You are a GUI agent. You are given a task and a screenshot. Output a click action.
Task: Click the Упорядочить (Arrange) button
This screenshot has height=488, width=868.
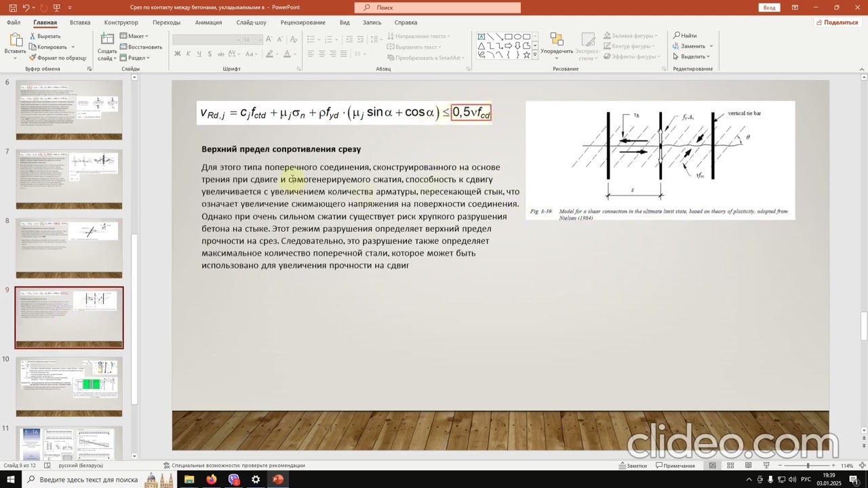coord(557,45)
